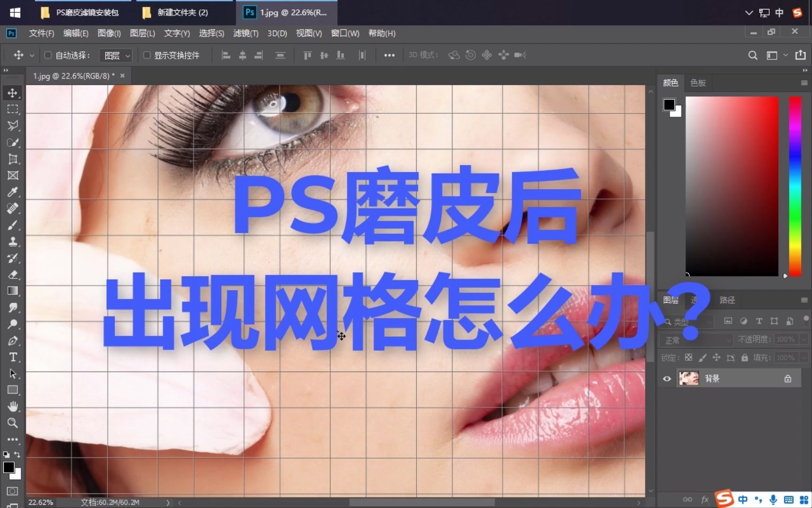The image size is (812, 508).
Task: Select the Horizontal Type tool
Action: (x=12, y=357)
